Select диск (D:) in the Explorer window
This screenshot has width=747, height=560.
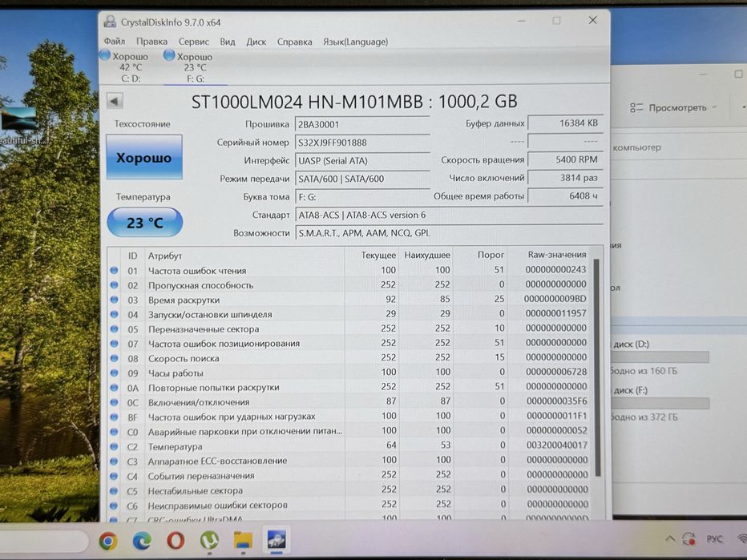tap(631, 344)
